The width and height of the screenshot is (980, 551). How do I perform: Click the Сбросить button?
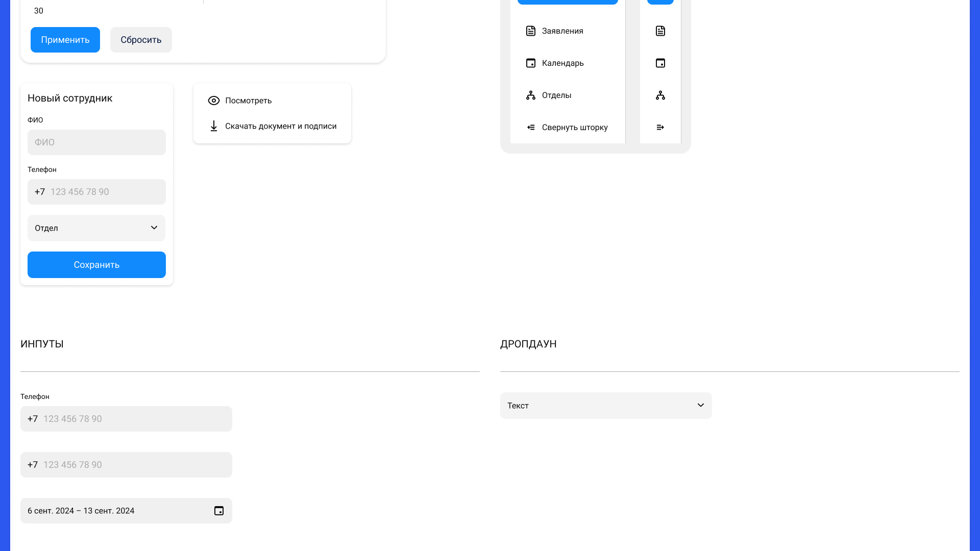tap(140, 39)
